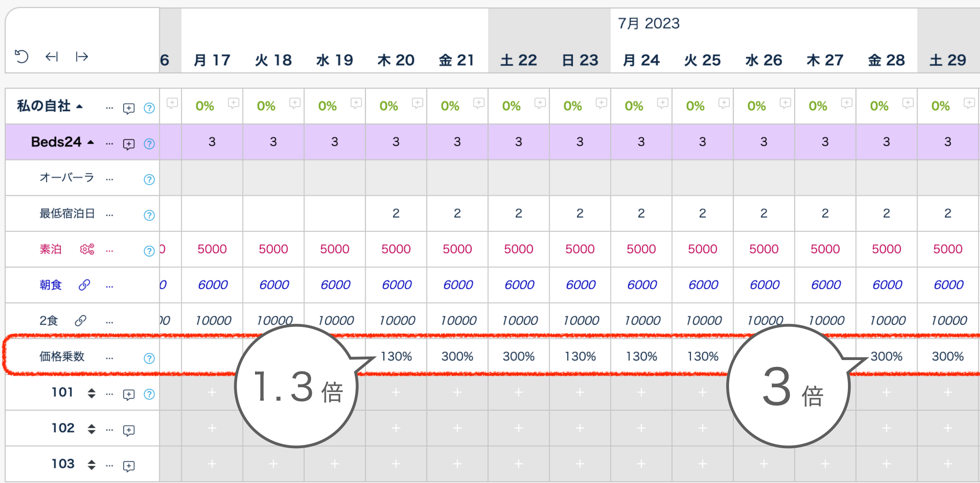Open help icon on 価格乗数 row
This screenshot has height=483, width=980.
click(x=149, y=358)
